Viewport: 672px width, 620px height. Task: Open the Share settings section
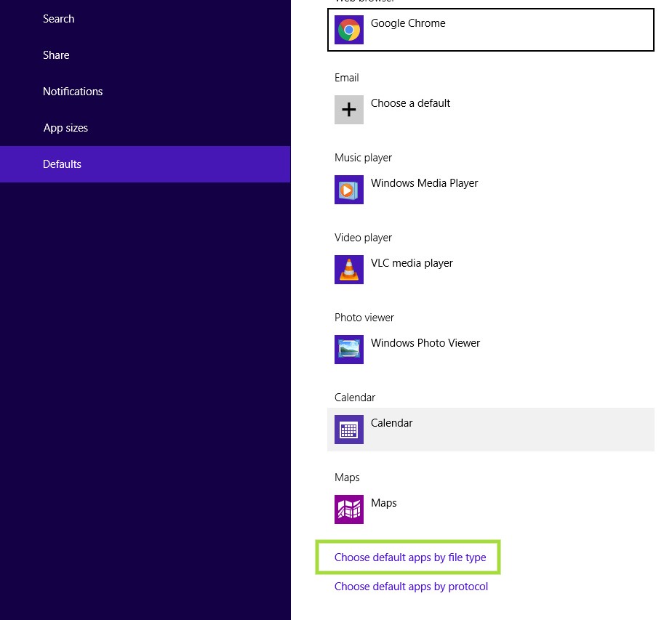pos(56,55)
